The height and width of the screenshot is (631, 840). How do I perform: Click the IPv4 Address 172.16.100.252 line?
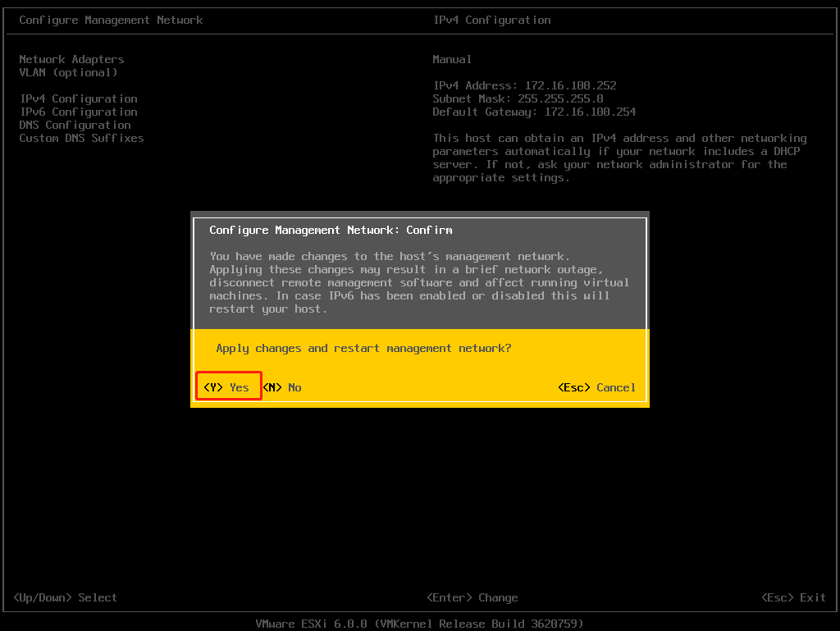(524, 85)
